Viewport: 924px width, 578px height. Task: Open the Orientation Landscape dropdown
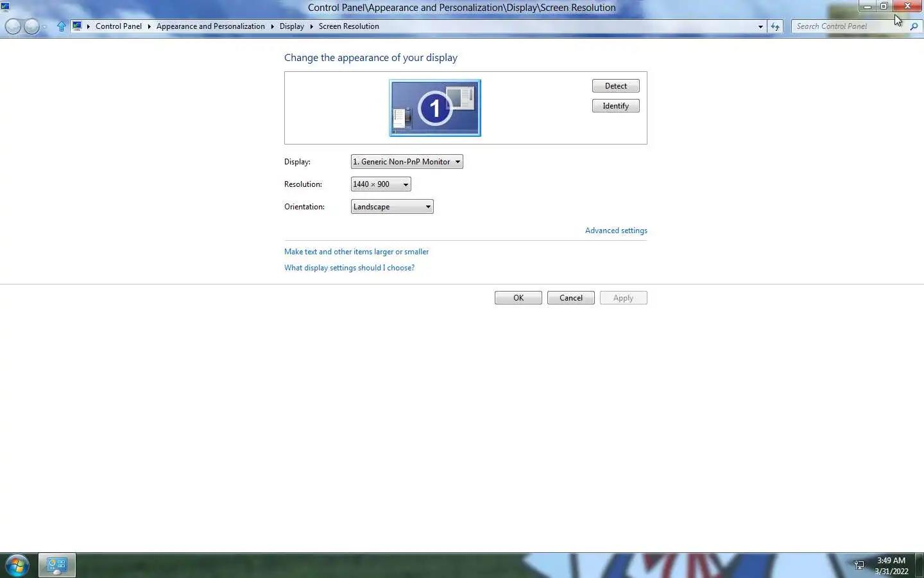tap(392, 207)
